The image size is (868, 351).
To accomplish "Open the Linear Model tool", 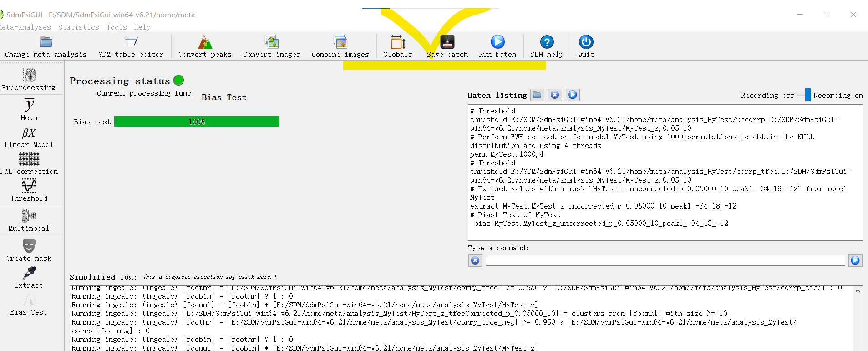I will click(29, 137).
